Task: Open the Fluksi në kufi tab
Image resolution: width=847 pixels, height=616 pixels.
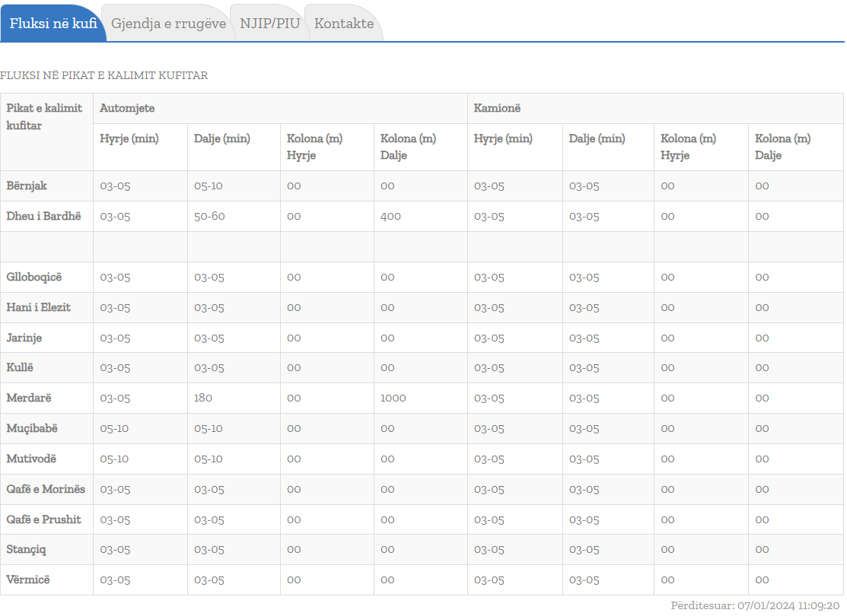Action: 53,24
